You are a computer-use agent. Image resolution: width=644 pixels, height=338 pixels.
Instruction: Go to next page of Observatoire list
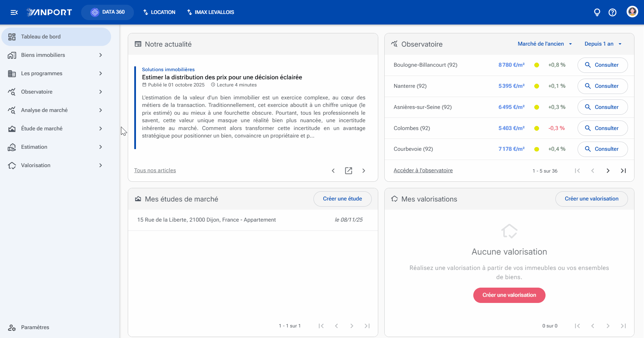pyautogui.click(x=608, y=171)
